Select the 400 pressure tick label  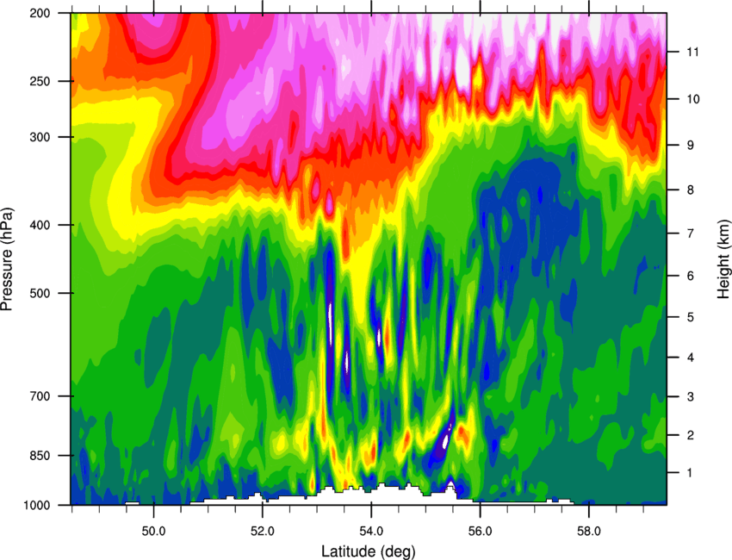(40, 225)
